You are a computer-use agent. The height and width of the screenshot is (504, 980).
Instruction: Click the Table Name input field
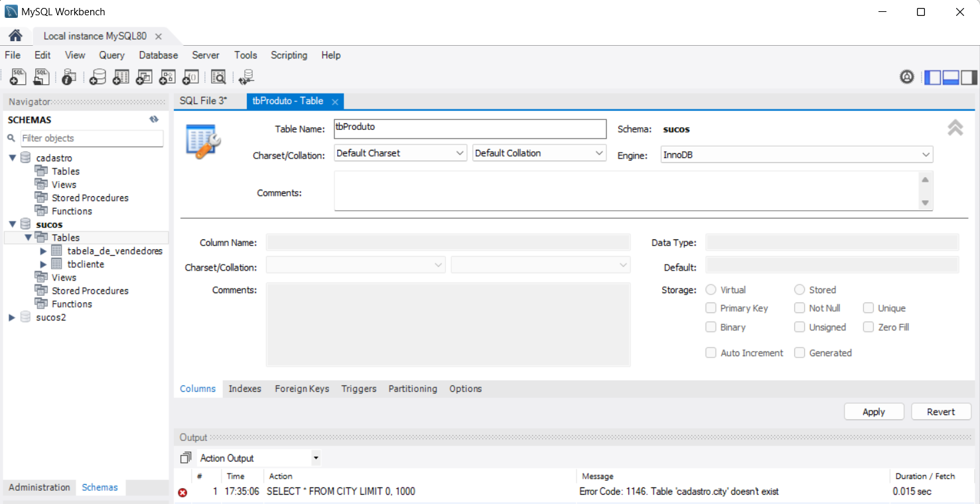pos(470,129)
